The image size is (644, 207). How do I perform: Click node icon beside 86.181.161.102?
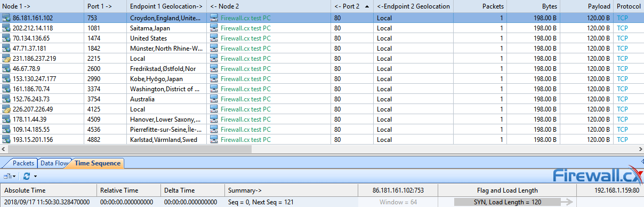pos(6,18)
